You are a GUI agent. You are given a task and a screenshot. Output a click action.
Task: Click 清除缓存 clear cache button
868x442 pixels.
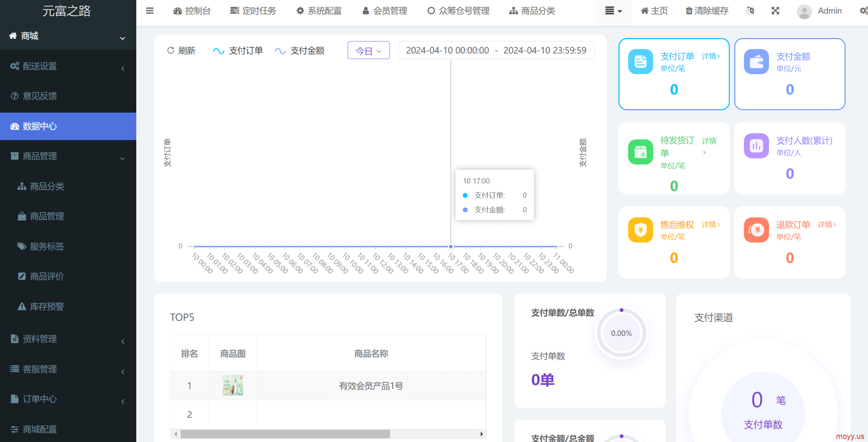(707, 11)
